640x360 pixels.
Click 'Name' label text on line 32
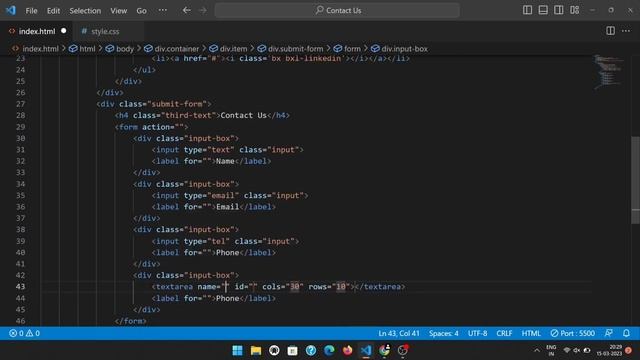pos(225,161)
